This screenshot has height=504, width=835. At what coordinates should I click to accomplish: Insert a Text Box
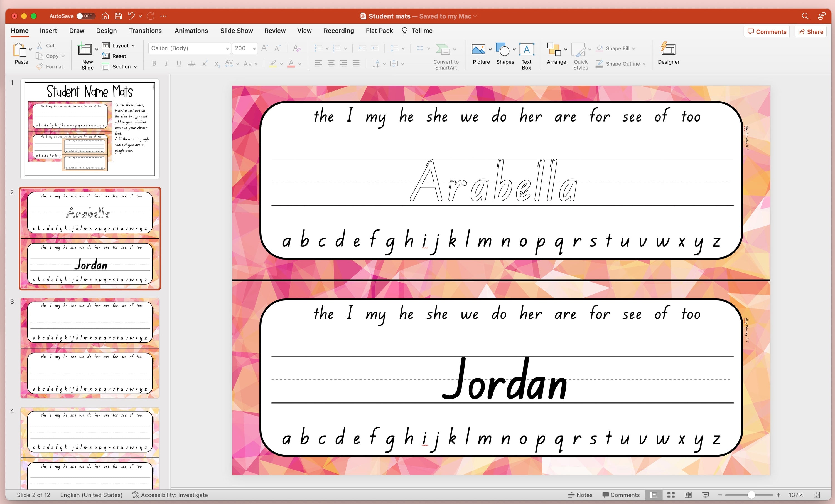click(x=526, y=50)
